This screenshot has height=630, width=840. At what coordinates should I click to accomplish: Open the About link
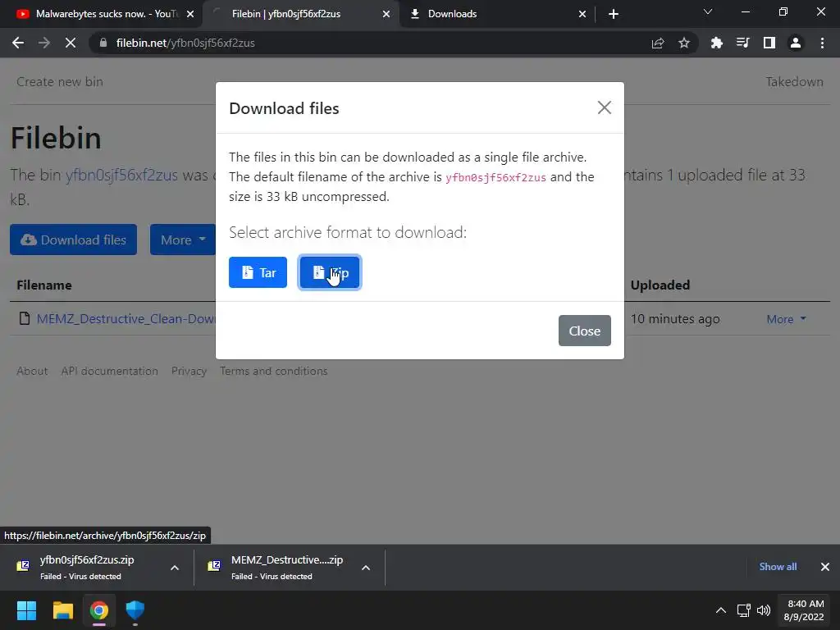tap(32, 371)
